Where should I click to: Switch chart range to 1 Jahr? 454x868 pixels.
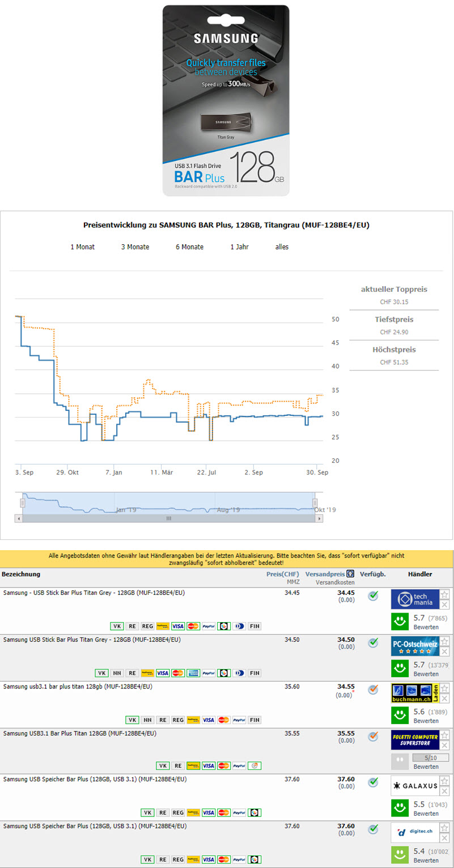[x=239, y=247]
